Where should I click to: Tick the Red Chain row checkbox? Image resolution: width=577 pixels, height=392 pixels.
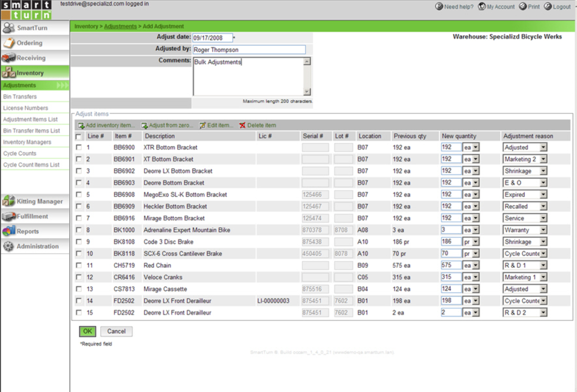(78, 265)
